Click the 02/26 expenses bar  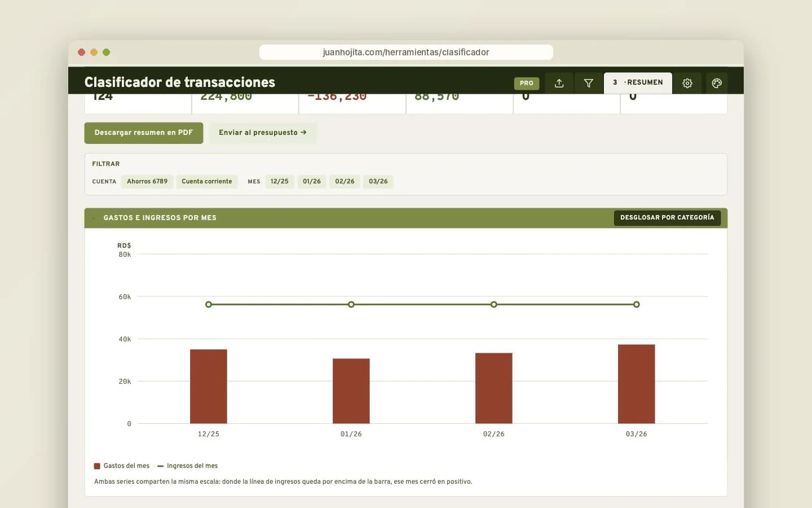[x=494, y=388]
